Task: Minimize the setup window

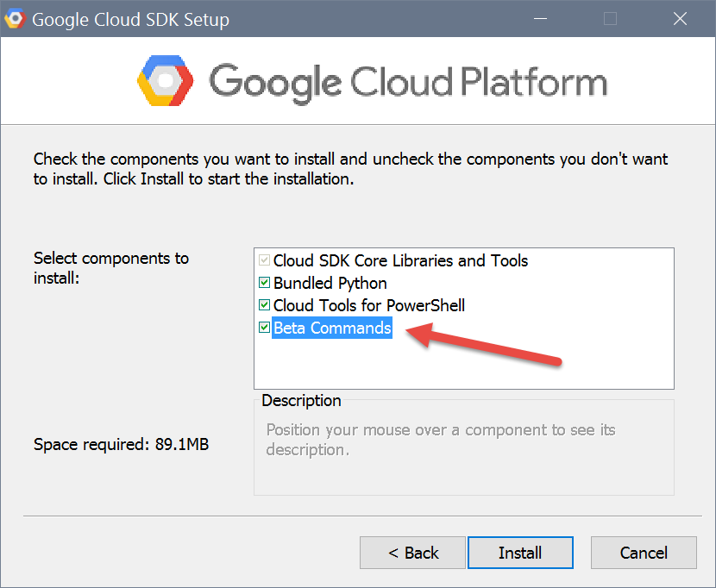Action: 541,18
